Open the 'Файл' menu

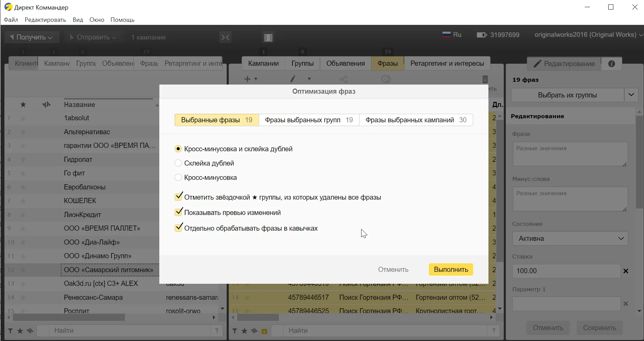(11, 20)
